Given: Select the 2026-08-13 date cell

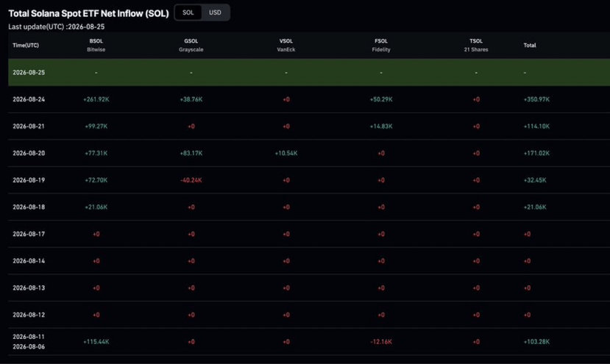Looking at the screenshot, I should [x=29, y=288].
